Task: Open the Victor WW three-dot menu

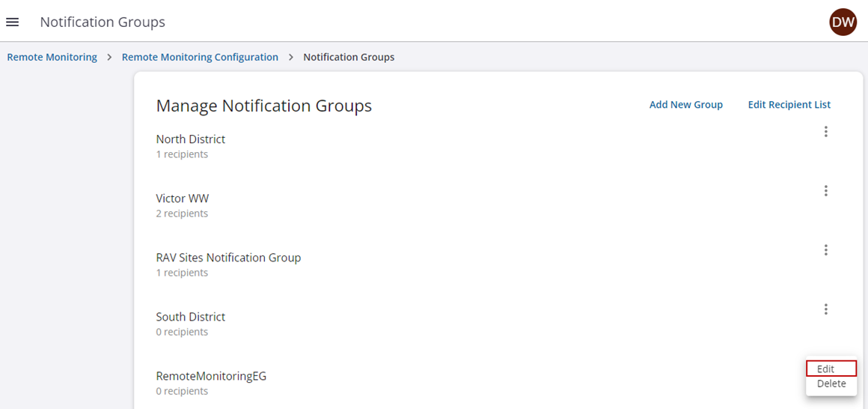Action: 825,191
